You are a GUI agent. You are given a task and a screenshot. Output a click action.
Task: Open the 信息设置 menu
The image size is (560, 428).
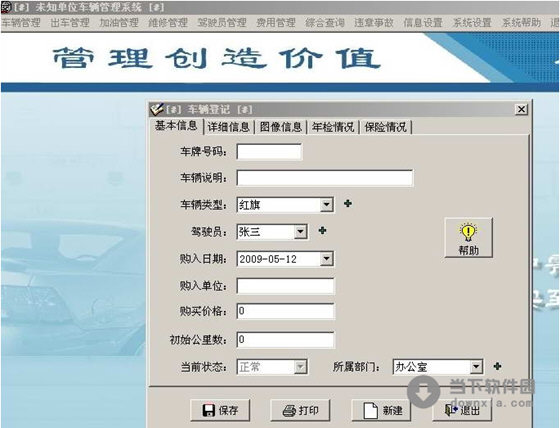tap(423, 23)
